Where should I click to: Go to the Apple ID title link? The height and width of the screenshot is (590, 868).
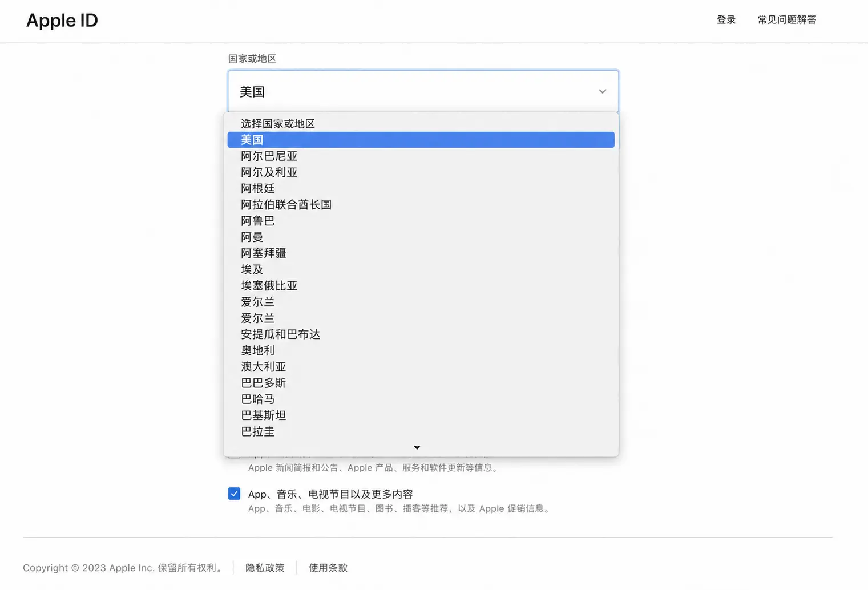point(62,21)
